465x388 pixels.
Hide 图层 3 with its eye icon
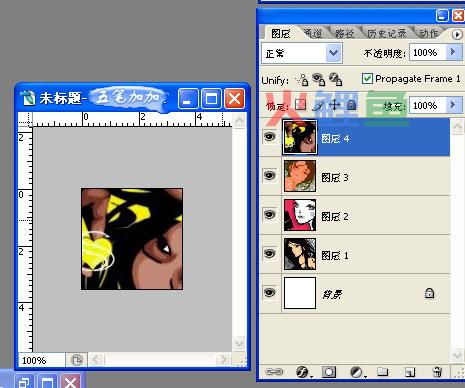tap(270, 175)
